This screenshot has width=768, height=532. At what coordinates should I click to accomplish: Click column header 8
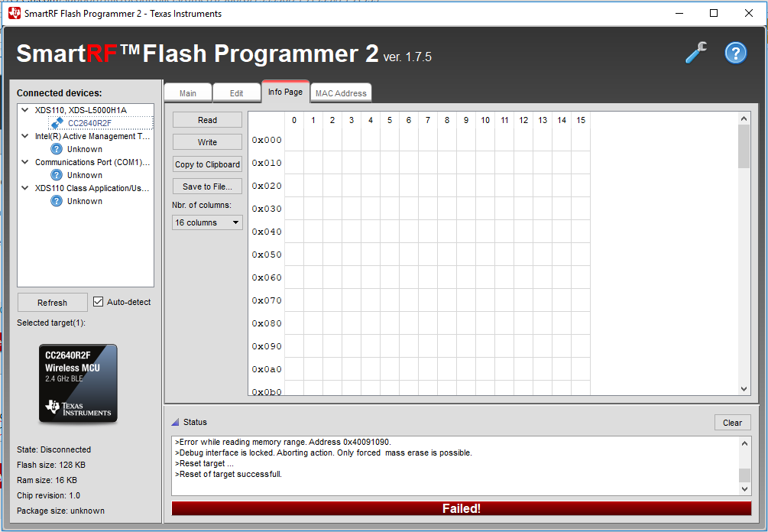pyautogui.click(x=447, y=120)
